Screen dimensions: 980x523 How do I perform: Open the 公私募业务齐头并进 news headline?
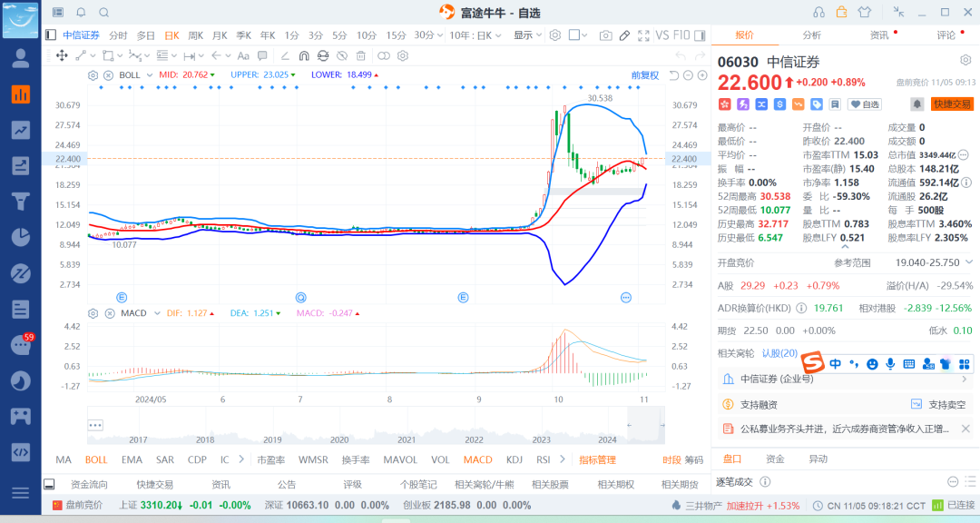point(845,429)
